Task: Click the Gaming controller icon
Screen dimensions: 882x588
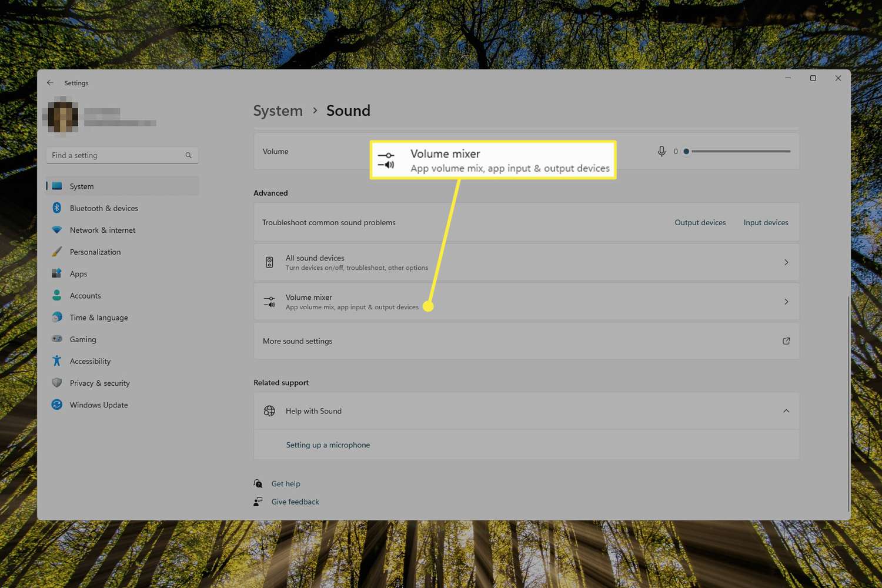Action: pos(57,339)
